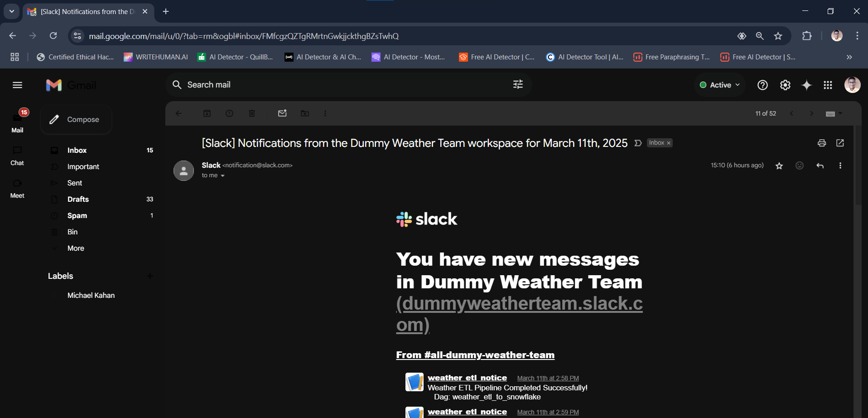Mark the email as unread
The height and width of the screenshot is (418, 868).
point(282,113)
